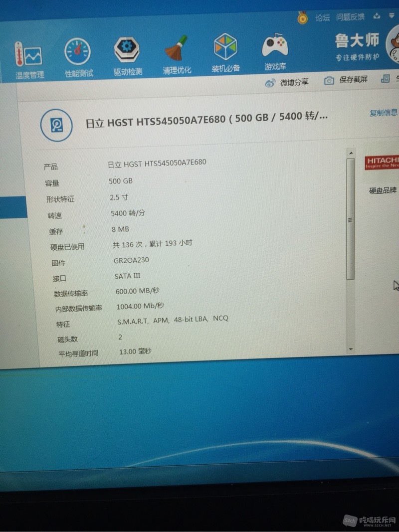The width and height of the screenshot is (399, 532).
Task: Click 保存截屏 to save screenshot
Action: coord(346,80)
